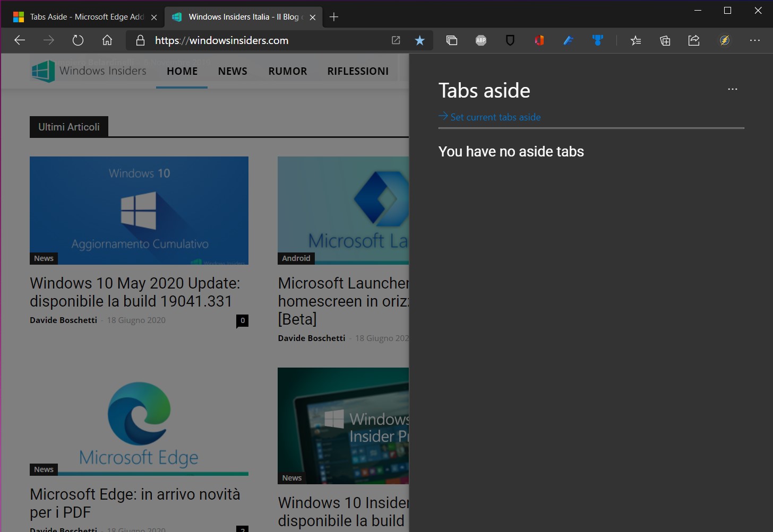
Task: Go back using the browser back arrow
Action: (x=20, y=40)
